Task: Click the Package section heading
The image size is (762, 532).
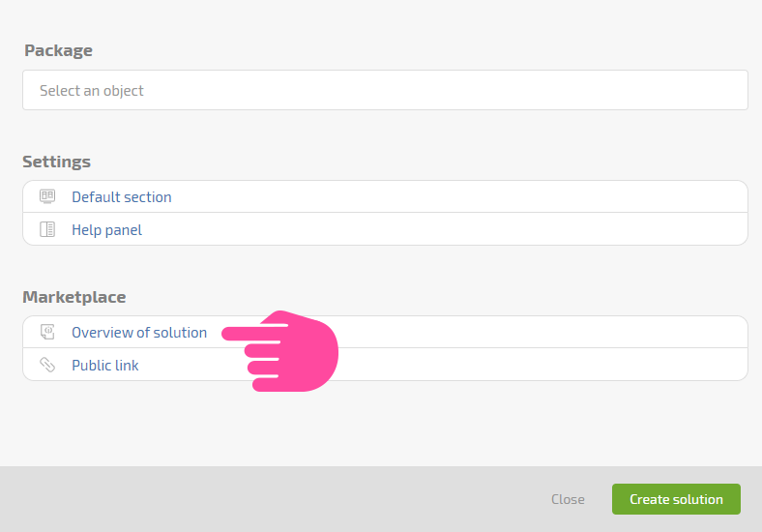Action: pyautogui.click(x=58, y=50)
